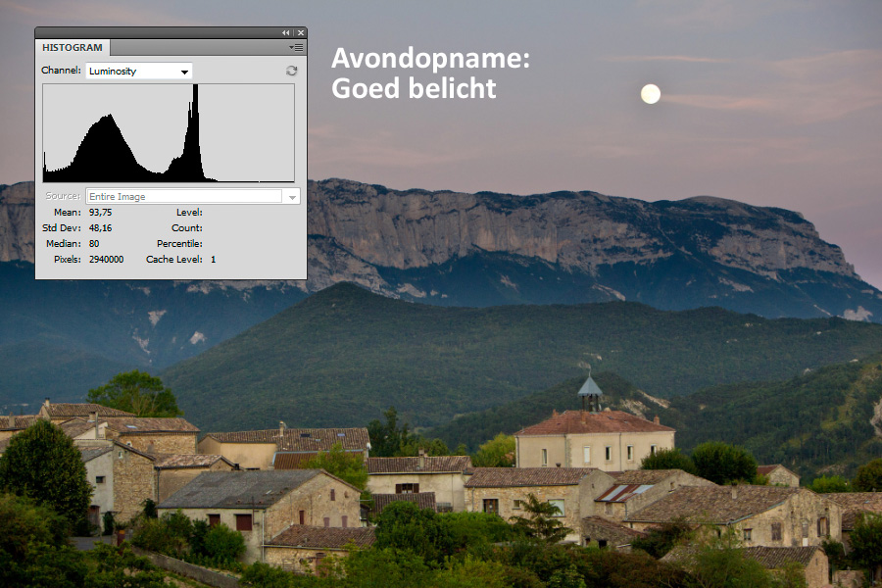Click the Std Dev value 48,16
This screenshot has width=882, height=588.
[x=100, y=227]
